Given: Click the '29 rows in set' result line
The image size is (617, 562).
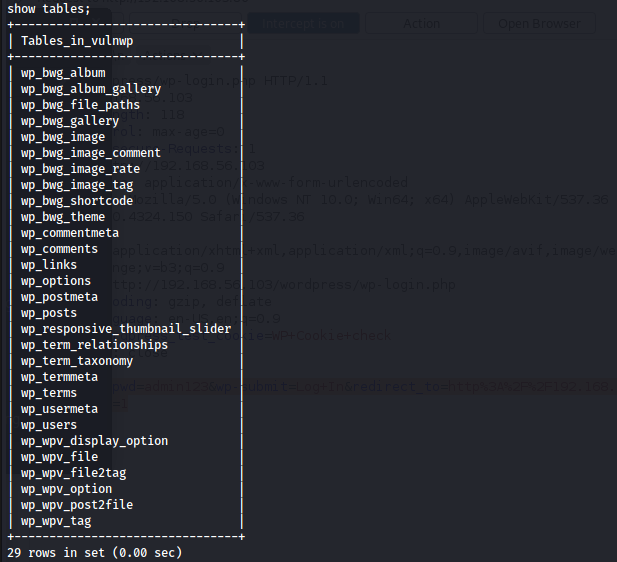Looking at the screenshot, I should [95, 552].
